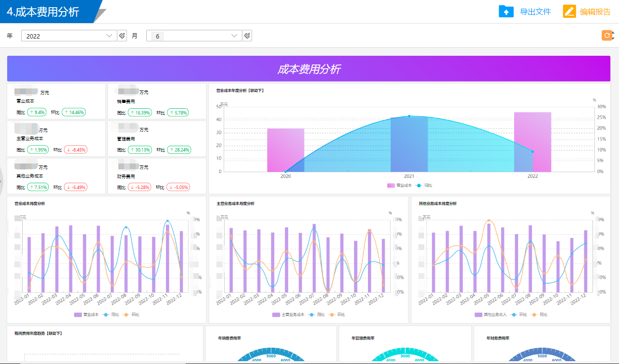
Task: Click the 营业成本 KPI card label
Action: 25,101
